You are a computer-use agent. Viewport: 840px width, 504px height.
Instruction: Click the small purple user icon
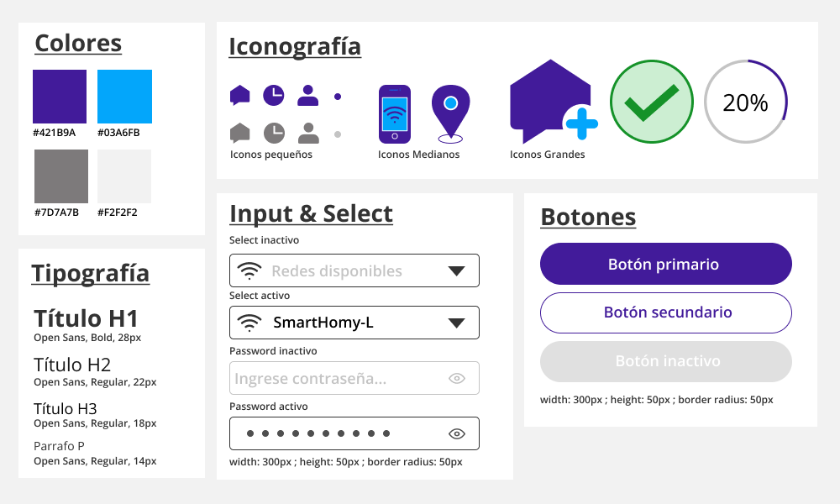[308, 96]
